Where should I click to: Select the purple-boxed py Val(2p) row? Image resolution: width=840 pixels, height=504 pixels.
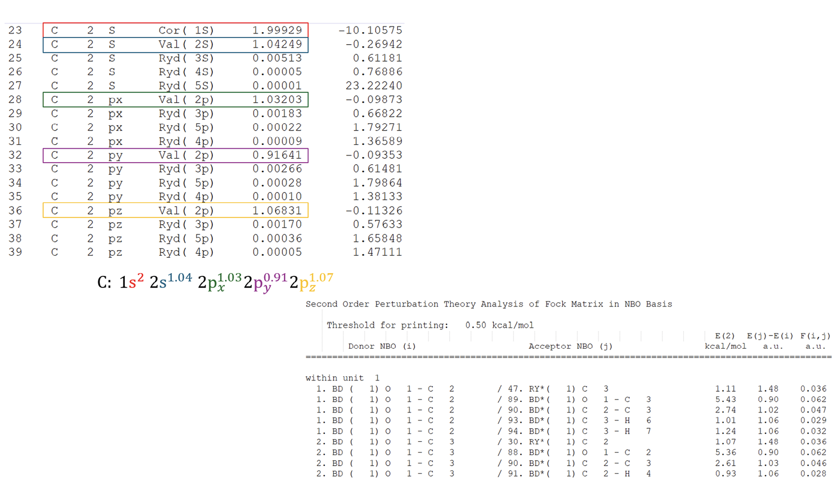click(175, 156)
